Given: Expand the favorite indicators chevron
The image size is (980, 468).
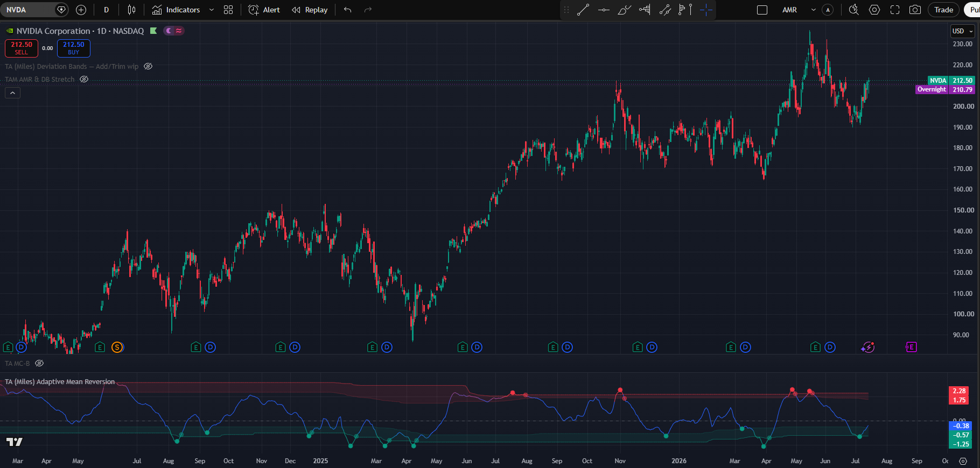Looking at the screenshot, I should tap(212, 10).
